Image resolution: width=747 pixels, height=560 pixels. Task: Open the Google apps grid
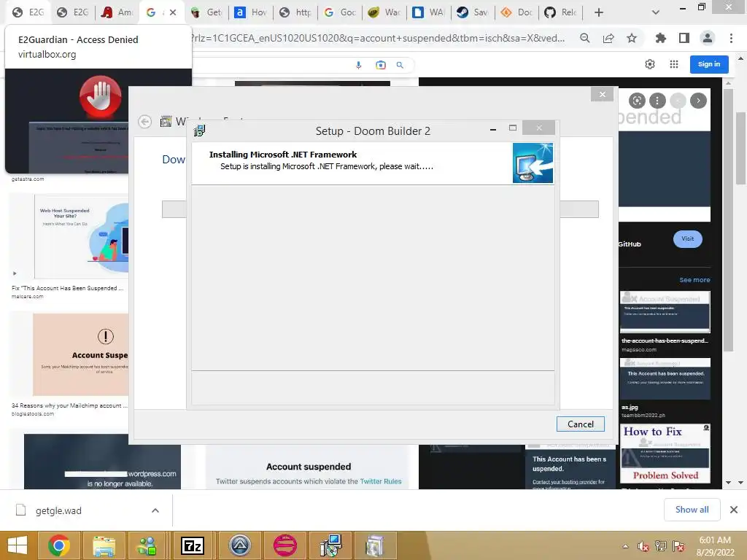673,64
